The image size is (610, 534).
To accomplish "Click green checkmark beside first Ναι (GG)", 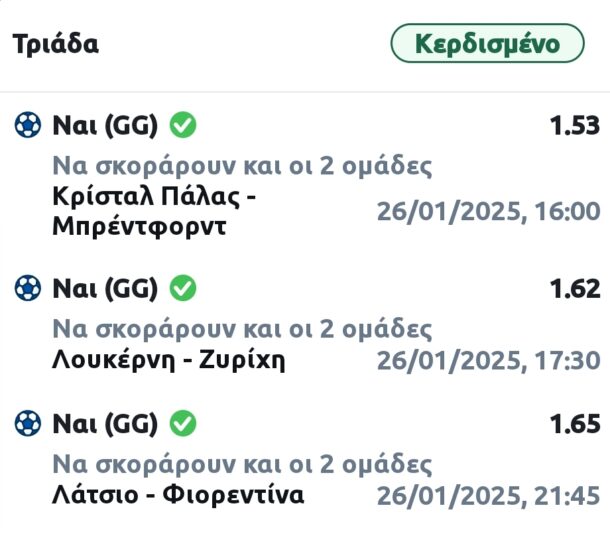I will click(x=183, y=125).
